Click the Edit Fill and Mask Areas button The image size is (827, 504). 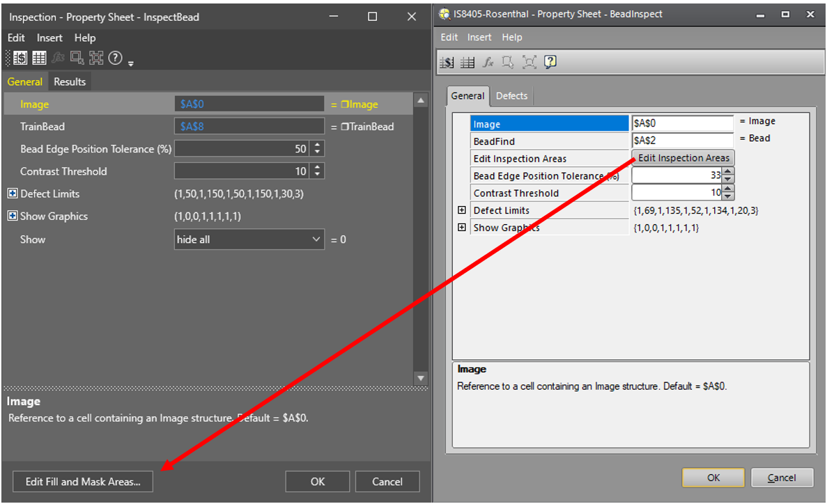coord(83,481)
